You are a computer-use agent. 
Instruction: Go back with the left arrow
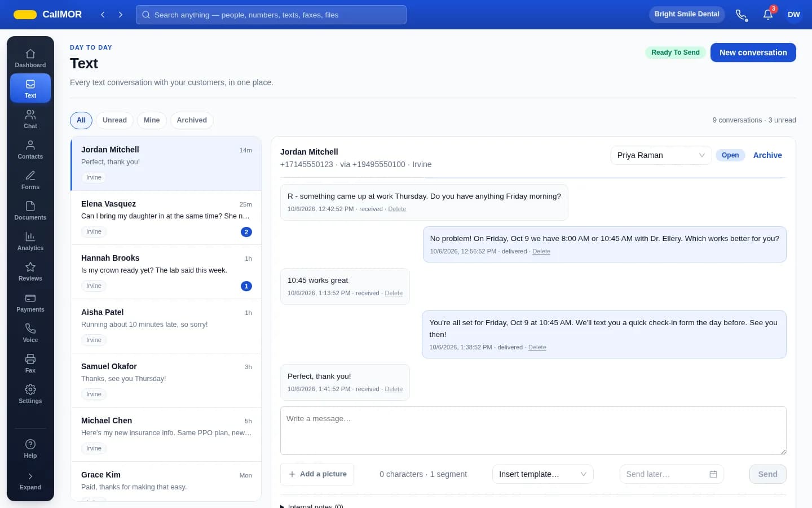tap(103, 15)
